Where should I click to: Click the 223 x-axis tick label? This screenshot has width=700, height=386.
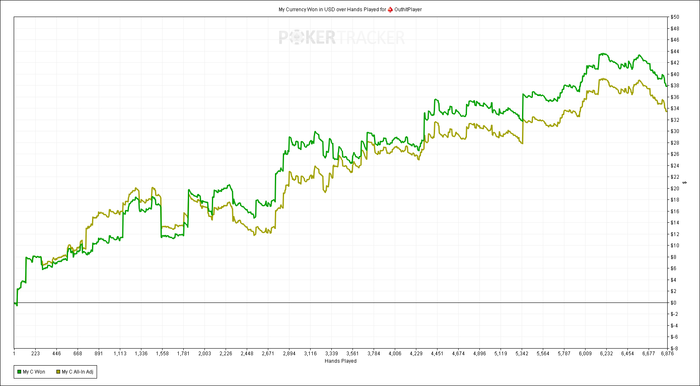point(36,353)
